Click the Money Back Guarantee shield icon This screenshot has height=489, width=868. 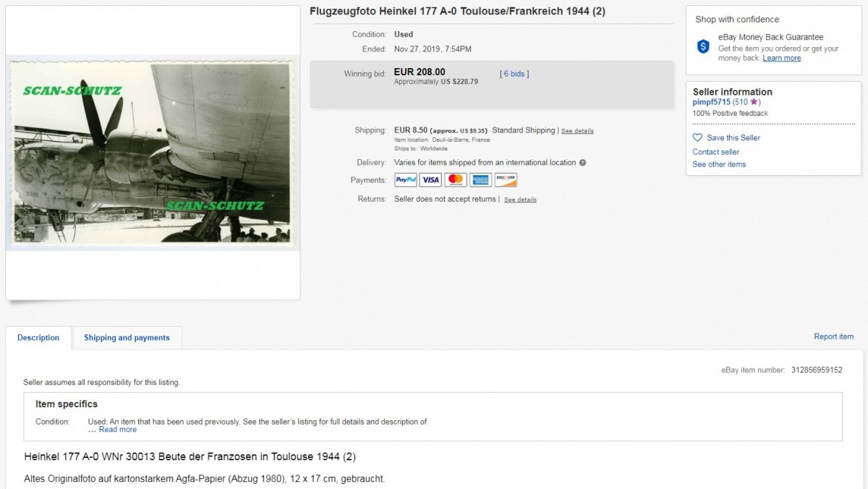pos(703,46)
